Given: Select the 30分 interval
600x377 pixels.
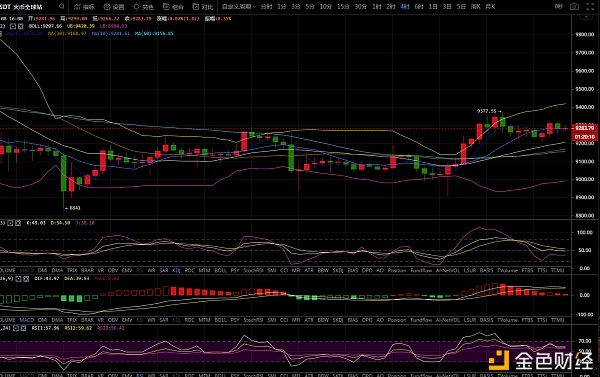Looking at the screenshot, I should coord(361,7).
